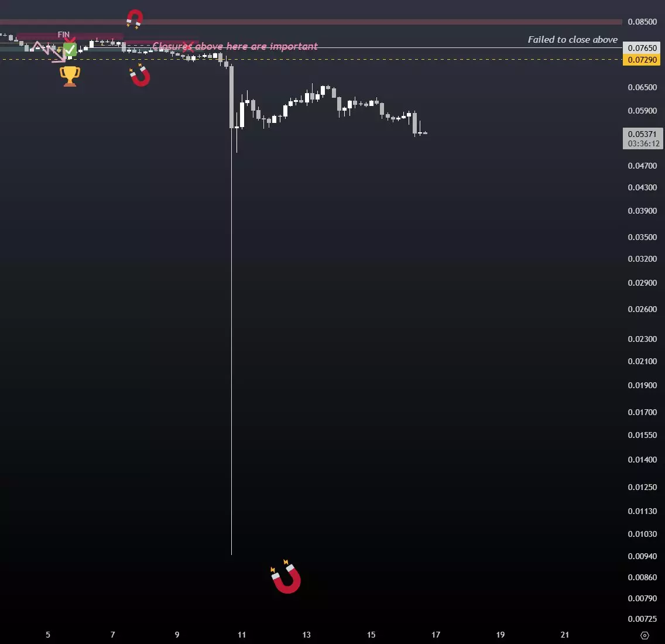Select the magnet icon on the 0.08500 zone
This screenshot has width=665, height=644.
point(135,19)
